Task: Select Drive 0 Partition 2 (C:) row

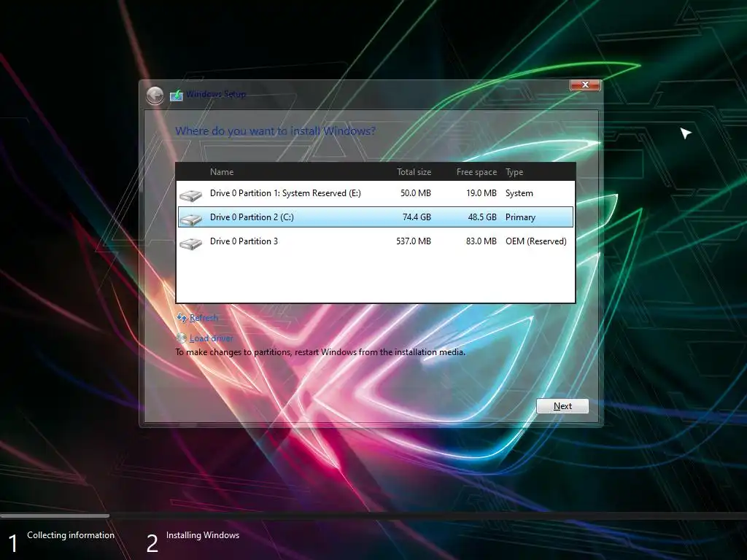Action: (x=376, y=217)
